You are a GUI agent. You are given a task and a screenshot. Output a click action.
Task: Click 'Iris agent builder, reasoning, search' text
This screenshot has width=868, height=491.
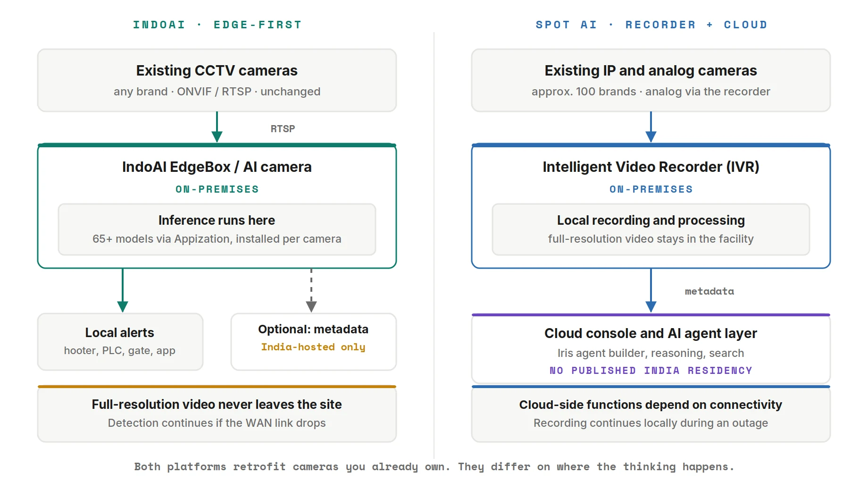pyautogui.click(x=651, y=353)
